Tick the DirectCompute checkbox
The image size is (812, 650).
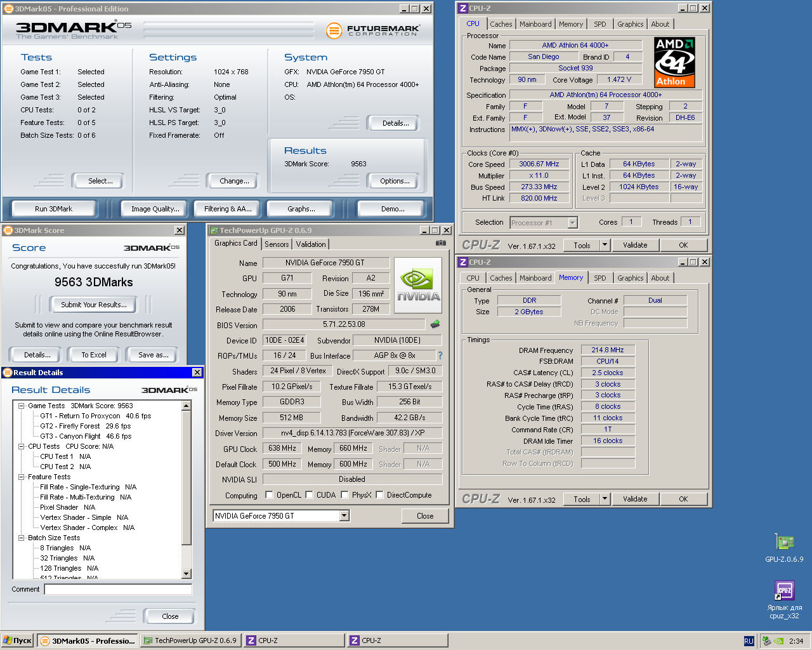tap(379, 495)
